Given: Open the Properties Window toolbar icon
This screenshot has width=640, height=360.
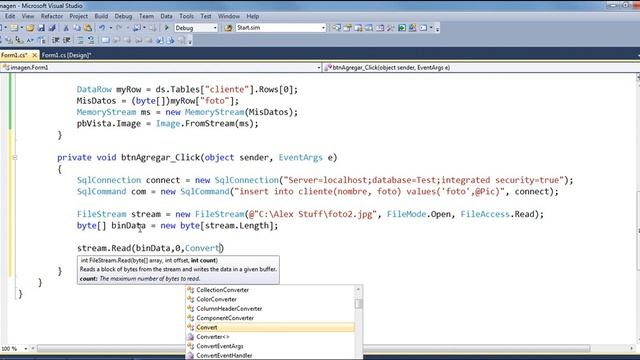Looking at the screenshot, I should pyautogui.click(x=348, y=28).
